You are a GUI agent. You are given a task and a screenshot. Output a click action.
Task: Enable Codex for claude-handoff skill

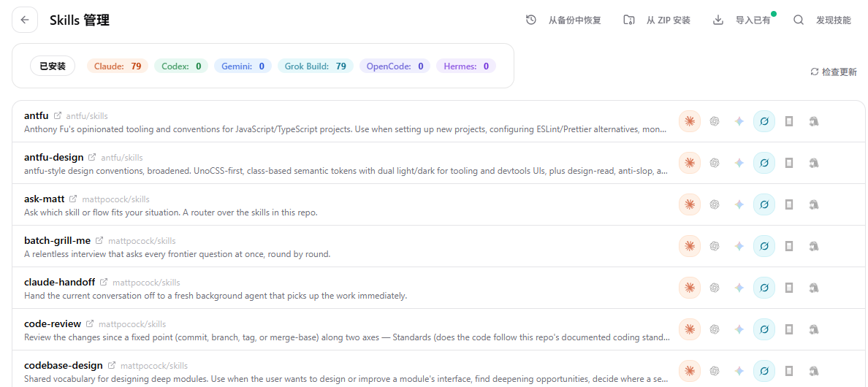(715, 288)
